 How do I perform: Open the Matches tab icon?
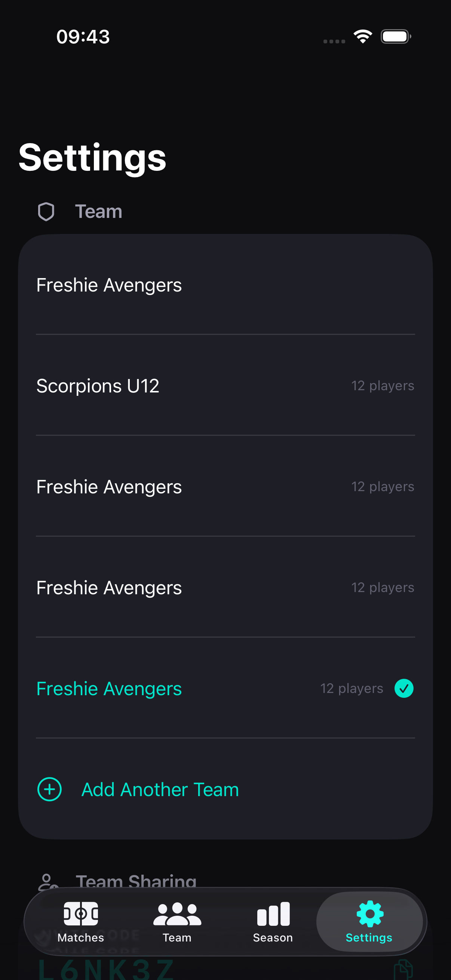[x=81, y=913]
